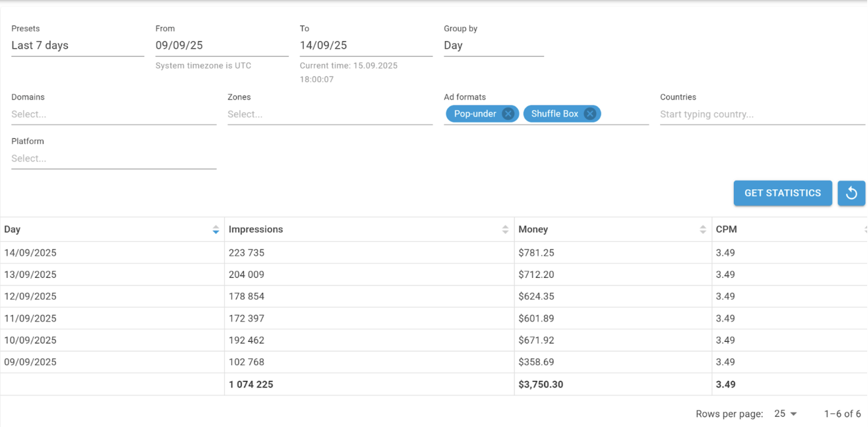
Task: Click the Day column header text
Action: click(x=12, y=229)
